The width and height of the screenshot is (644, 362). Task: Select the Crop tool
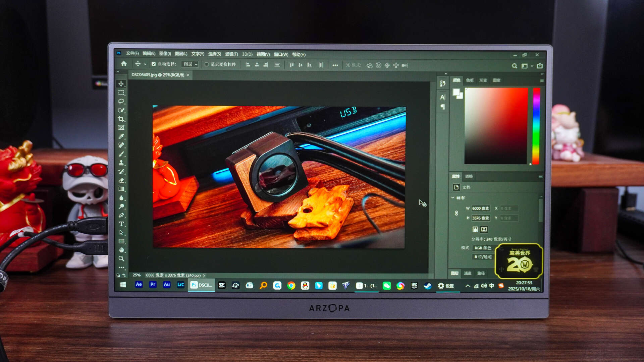(x=121, y=119)
